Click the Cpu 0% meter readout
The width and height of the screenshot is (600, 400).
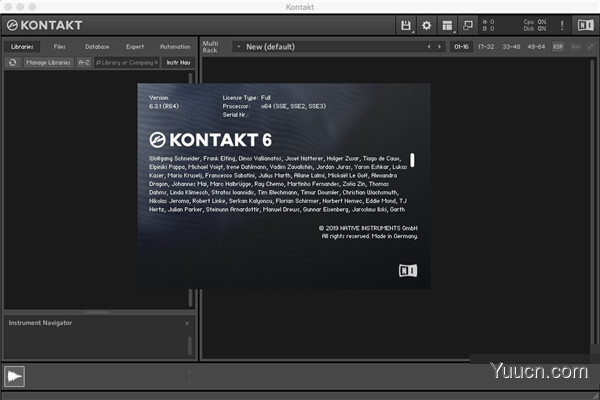pyautogui.click(x=535, y=22)
